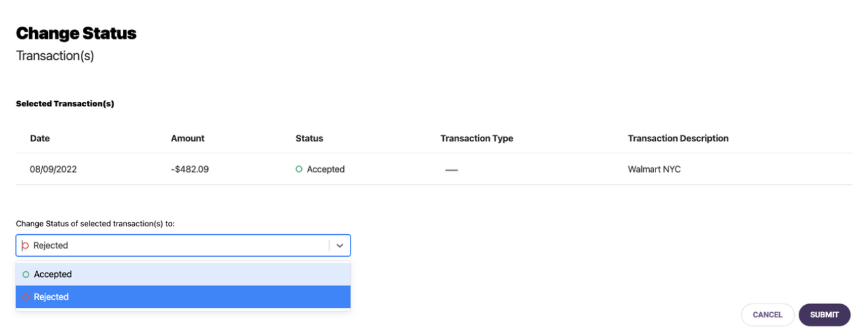Click the Status column header
The height and width of the screenshot is (336, 868).
click(x=309, y=138)
